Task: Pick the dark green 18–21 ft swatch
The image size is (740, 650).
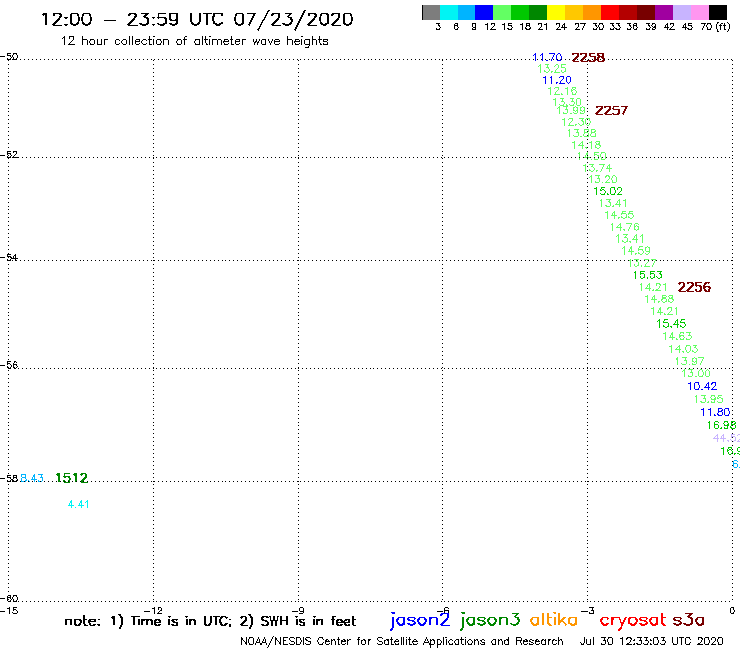Action: tap(538, 12)
